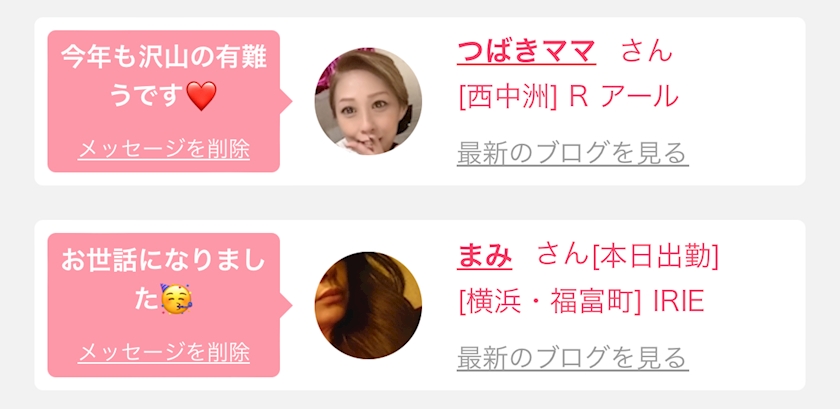Click the さん suffix beside つばきママ

(647, 52)
